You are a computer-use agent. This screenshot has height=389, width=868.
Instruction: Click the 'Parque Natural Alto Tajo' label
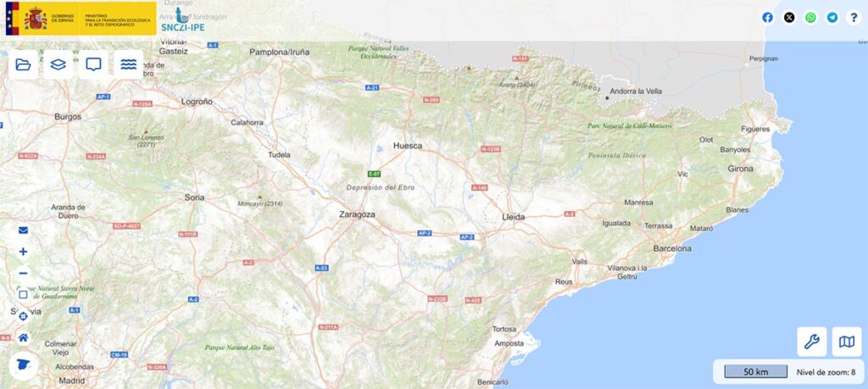240,347
